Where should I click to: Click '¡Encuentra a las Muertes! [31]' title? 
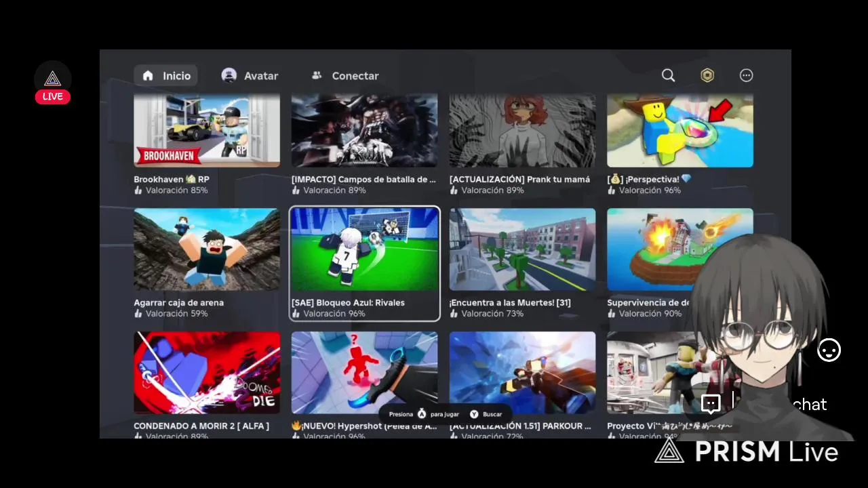coord(510,303)
